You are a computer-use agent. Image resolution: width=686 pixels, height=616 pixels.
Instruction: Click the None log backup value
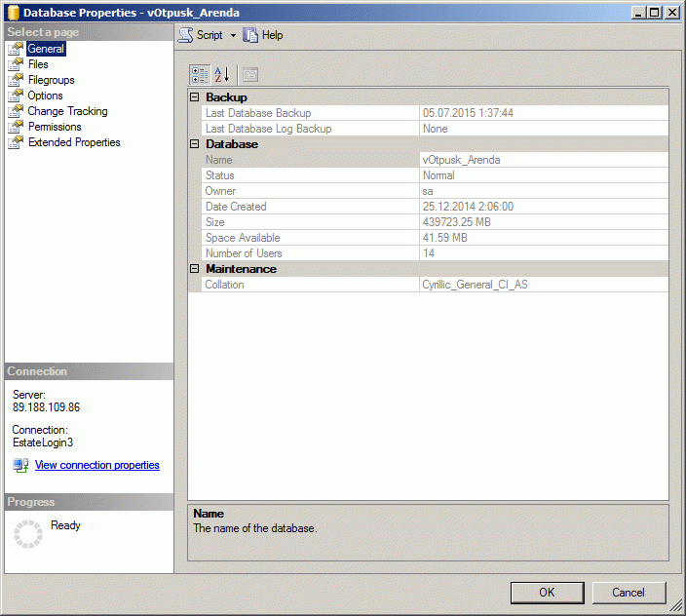436,129
